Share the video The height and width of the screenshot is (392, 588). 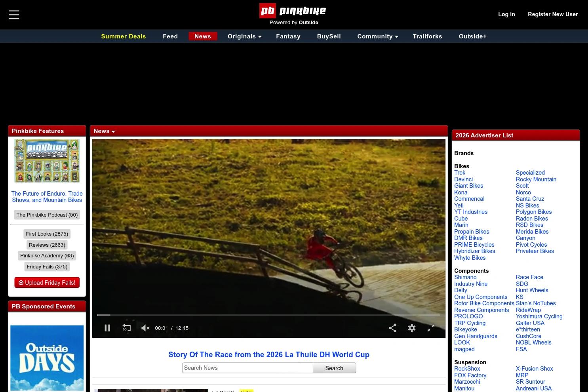[392, 328]
